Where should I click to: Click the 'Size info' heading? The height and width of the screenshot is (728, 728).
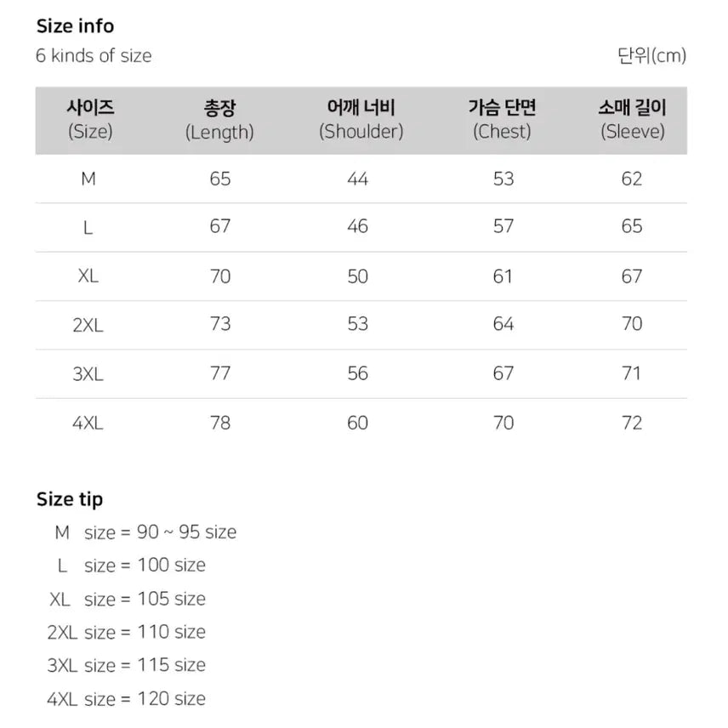point(75,26)
